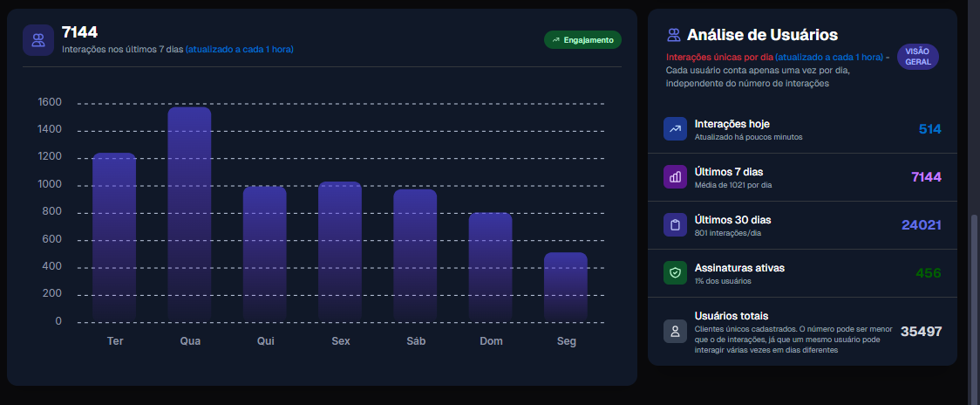Click the shield icon for Assinaturas ativas

(675, 273)
